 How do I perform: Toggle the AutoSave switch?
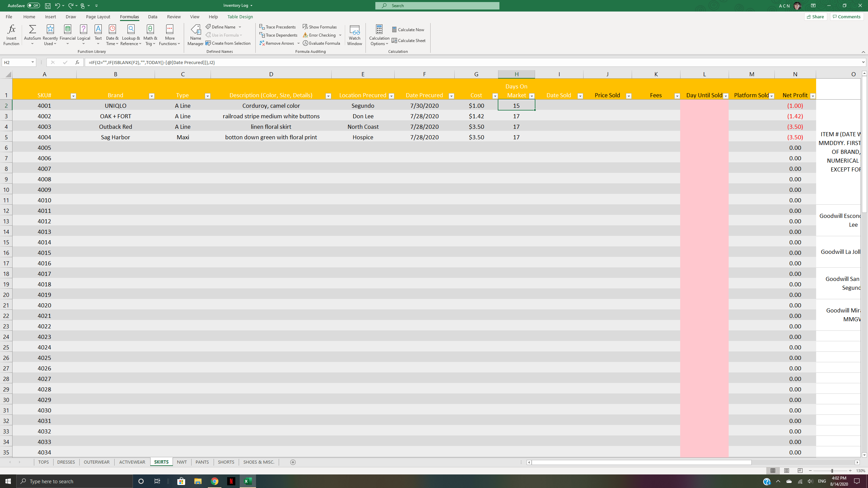pyautogui.click(x=33, y=5)
